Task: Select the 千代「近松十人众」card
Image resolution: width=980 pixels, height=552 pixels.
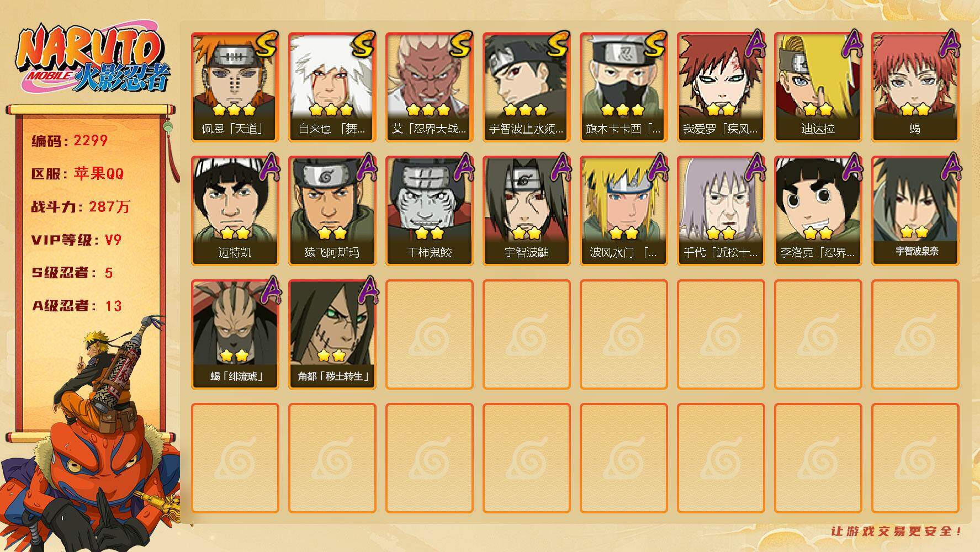Action: coord(721,211)
